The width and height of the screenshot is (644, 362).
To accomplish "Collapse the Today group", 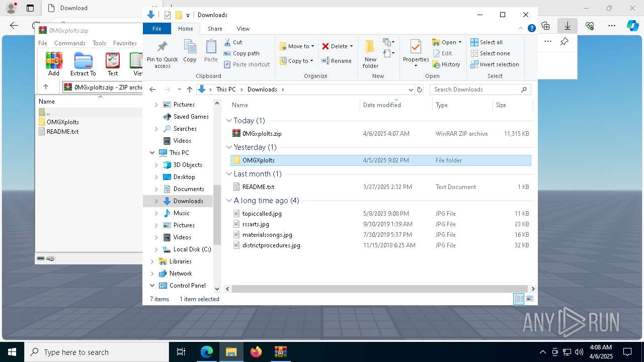I will point(229,121).
